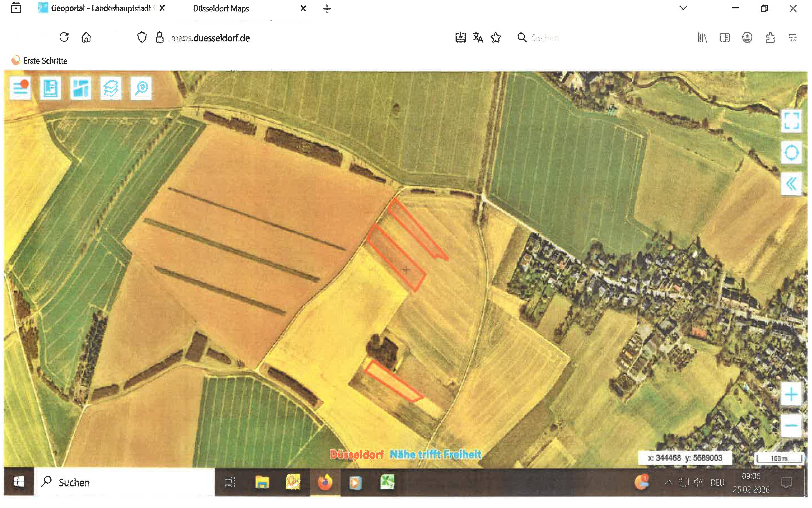The height and width of the screenshot is (508, 812).
Task: Open the account profile icon
Action: coord(747,37)
